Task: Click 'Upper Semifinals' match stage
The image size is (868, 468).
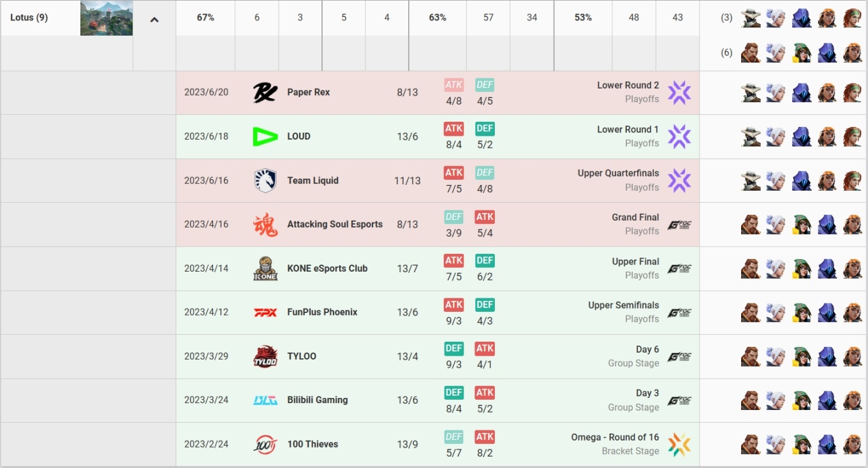Action: coord(624,305)
